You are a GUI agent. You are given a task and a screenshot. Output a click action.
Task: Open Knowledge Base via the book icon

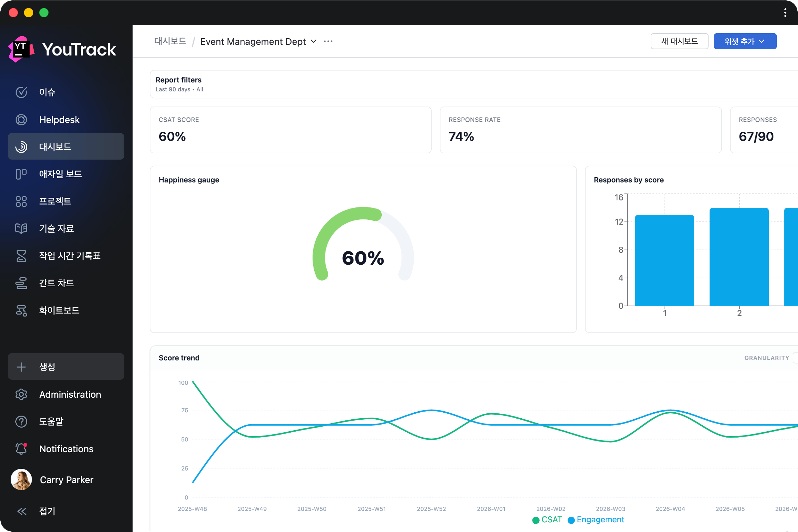(21, 228)
